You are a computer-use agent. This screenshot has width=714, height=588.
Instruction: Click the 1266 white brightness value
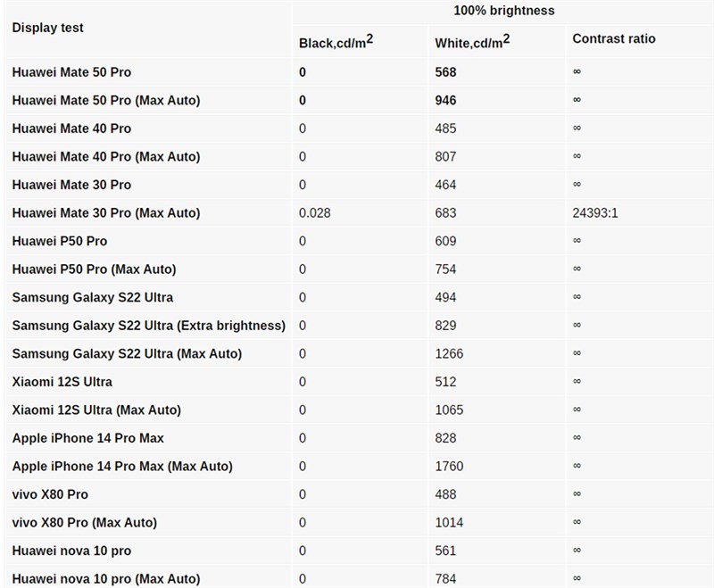point(449,353)
